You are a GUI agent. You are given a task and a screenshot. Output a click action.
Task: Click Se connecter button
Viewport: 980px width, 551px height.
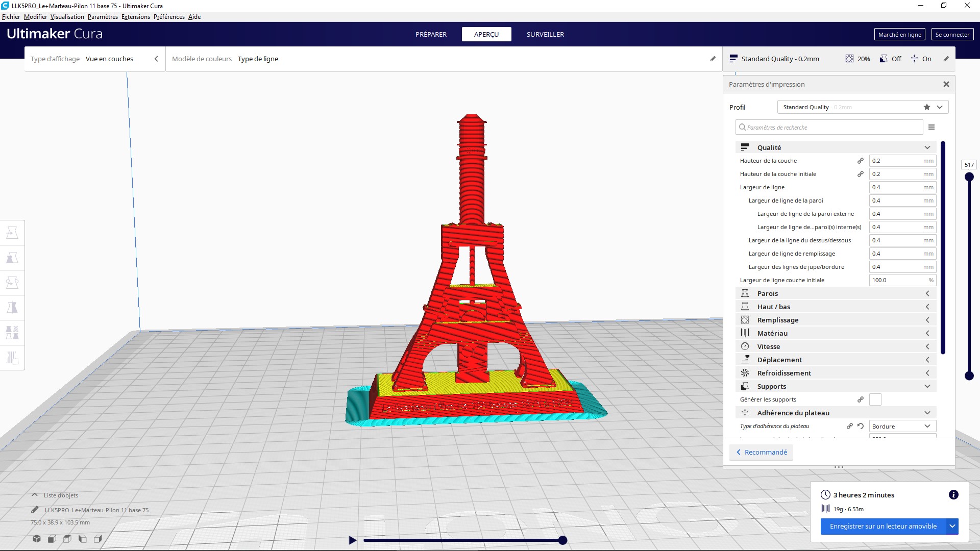click(952, 34)
